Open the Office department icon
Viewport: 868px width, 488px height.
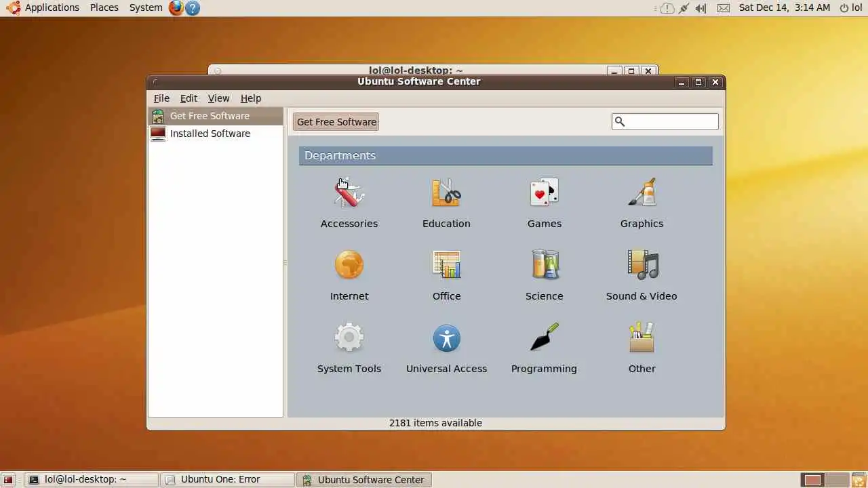click(x=446, y=265)
